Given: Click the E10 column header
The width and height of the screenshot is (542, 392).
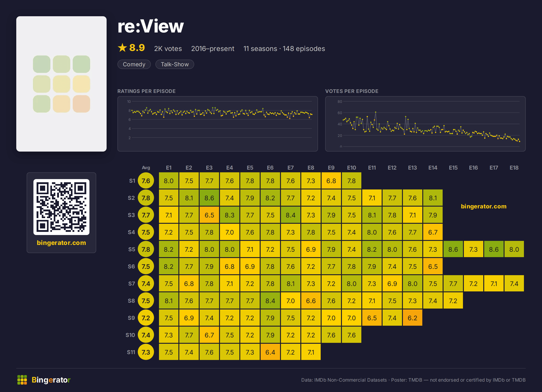Looking at the screenshot, I should [352, 168].
